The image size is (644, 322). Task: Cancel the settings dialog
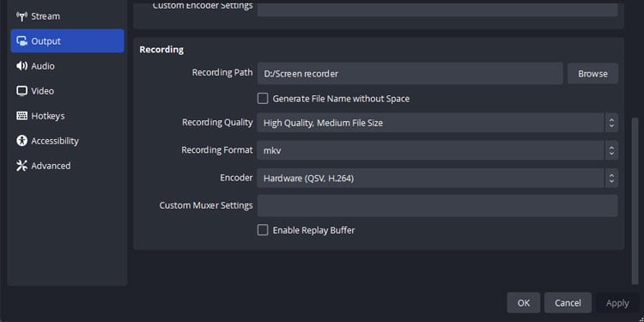coord(568,303)
